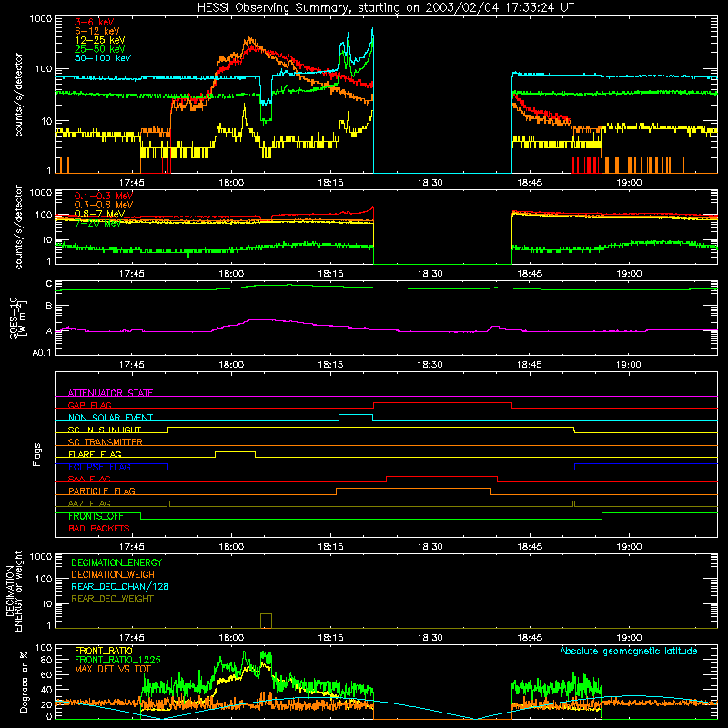Click the counts/s/detector title of MeV plot
This screenshot has height=728, width=728.
pos(18,227)
